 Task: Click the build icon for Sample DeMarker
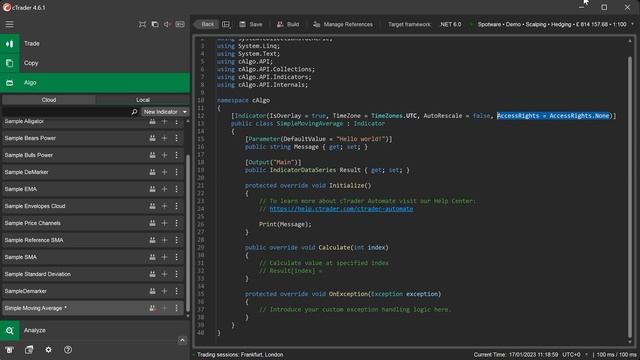point(152,172)
